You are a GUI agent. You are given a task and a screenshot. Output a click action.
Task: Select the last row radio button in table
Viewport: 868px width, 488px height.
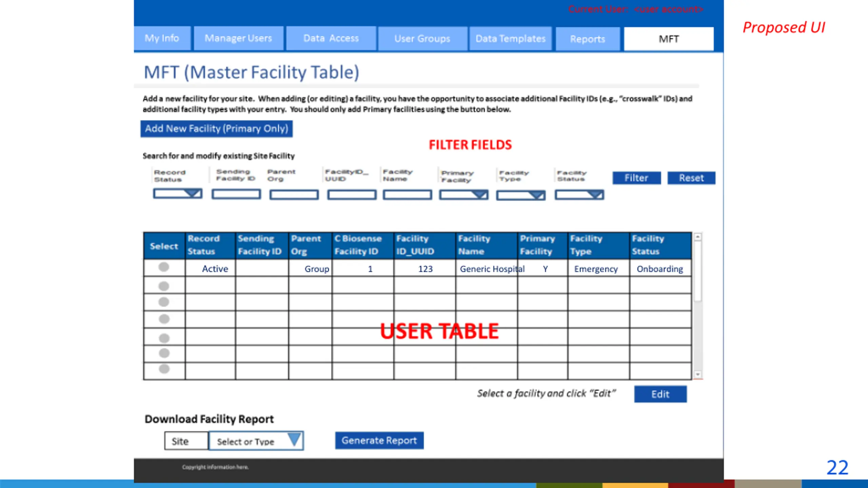[x=164, y=369]
